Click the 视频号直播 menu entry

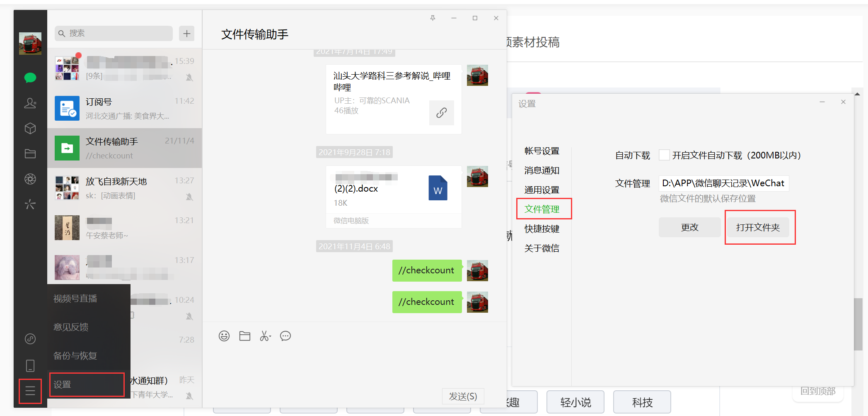89,299
